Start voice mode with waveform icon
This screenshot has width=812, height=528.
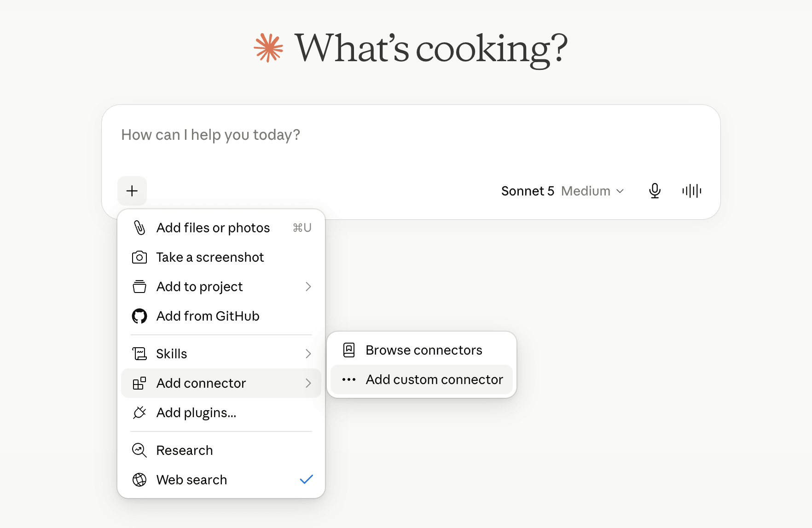[x=691, y=191]
